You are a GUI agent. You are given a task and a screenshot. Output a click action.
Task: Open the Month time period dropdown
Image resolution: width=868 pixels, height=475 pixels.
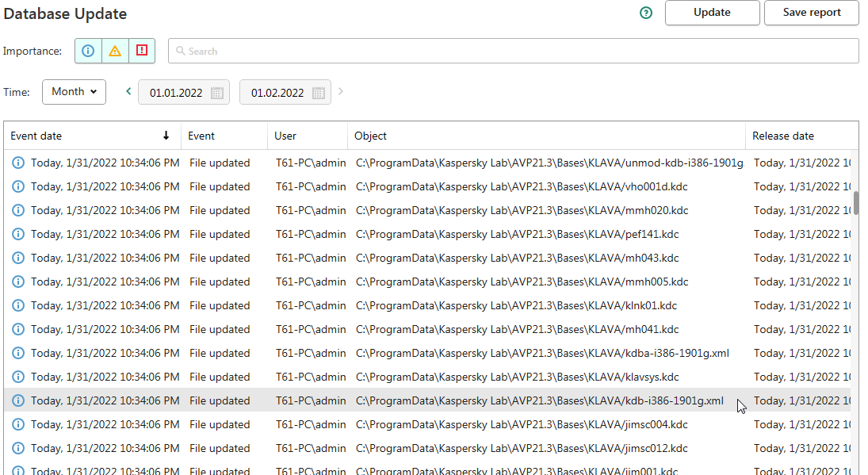75,92
